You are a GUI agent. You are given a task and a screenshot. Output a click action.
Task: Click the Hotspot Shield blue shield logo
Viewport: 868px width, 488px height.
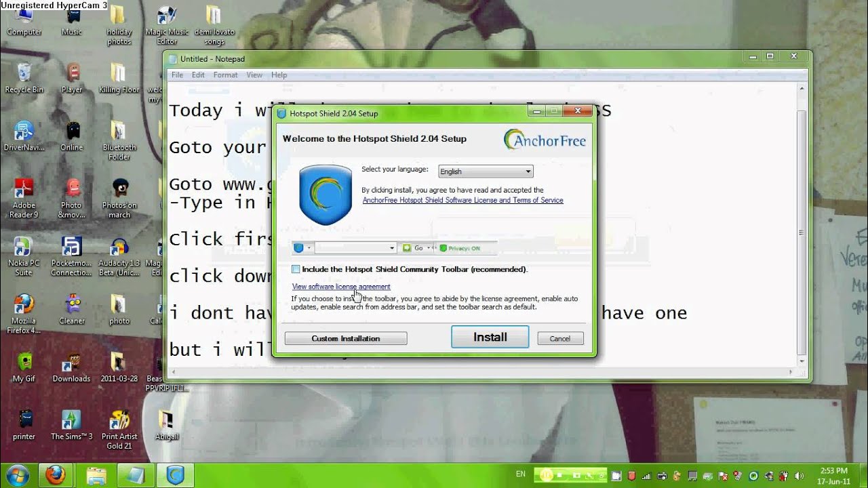pos(325,195)
